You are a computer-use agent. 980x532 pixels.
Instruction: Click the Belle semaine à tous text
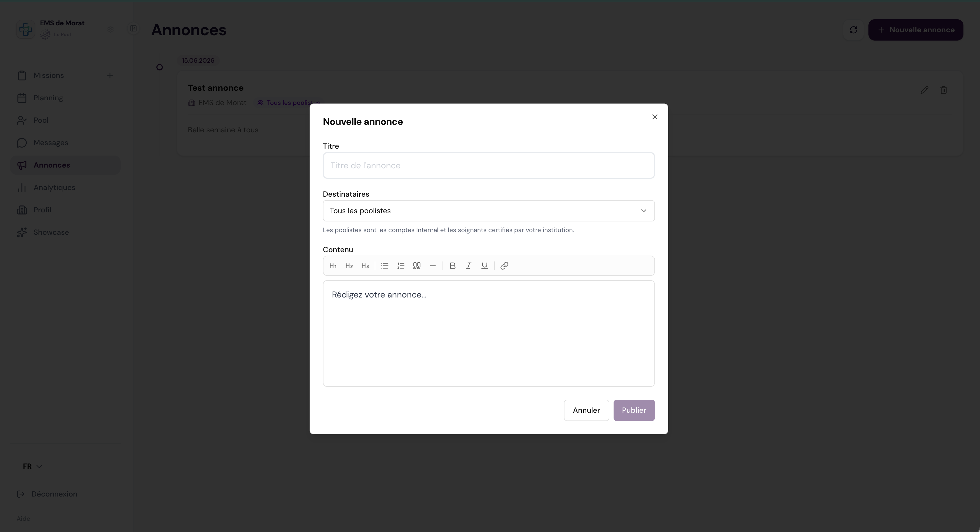tap(223, 130)
